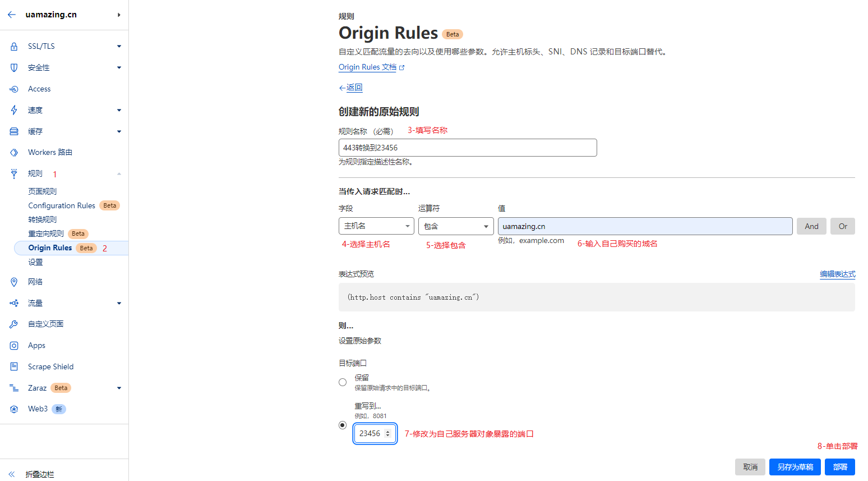Image resolution: width=868 pixels, height=481 pixels.
Task: Expand the 缓存 menu arrow
Action: click(x=119, y=131)
